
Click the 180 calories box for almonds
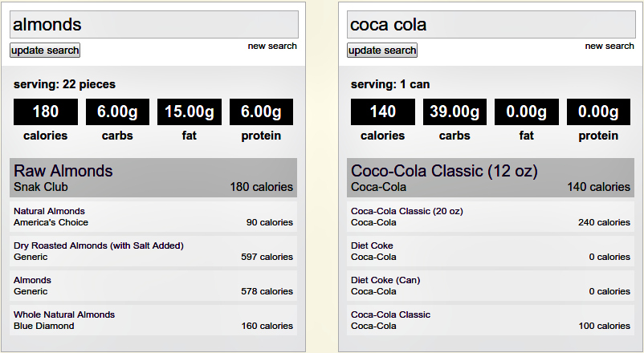pyautogui.click(x=46, y=112)
